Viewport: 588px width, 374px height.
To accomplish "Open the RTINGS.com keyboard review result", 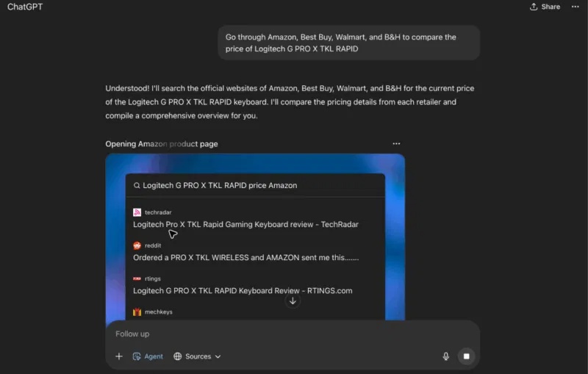I will 243,291.
